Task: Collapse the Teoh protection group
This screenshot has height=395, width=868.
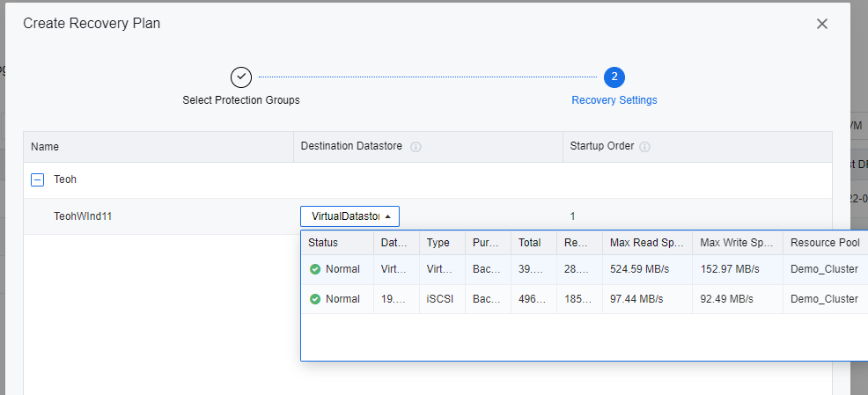Action: [x=38, y=179]
